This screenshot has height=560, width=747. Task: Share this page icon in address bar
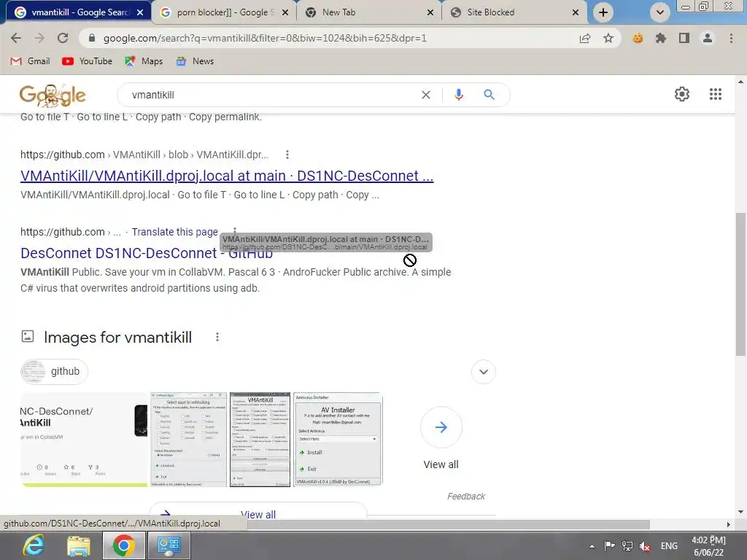tap(585, 38)
